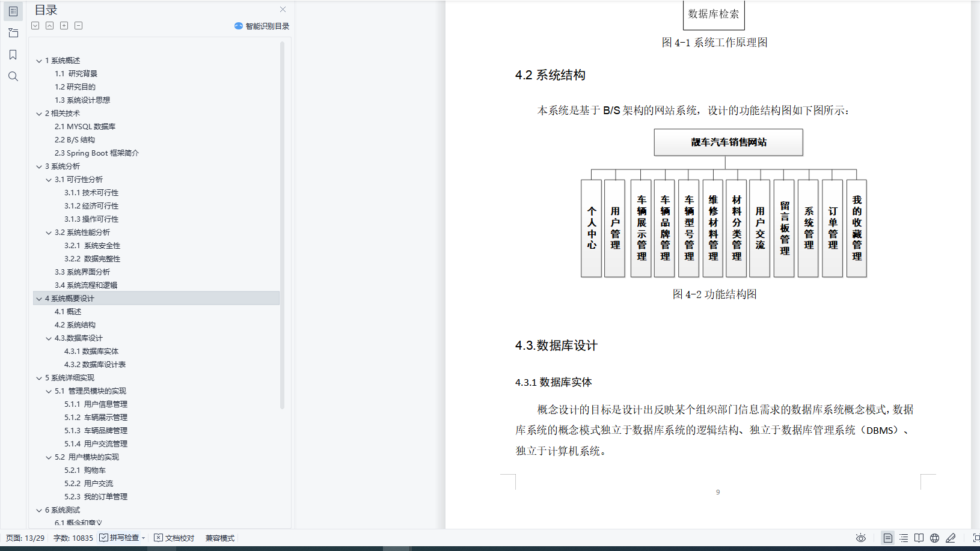980x551 pixels.
Task: Collapse the 1 系统概述 outline section
Action: 39,61
